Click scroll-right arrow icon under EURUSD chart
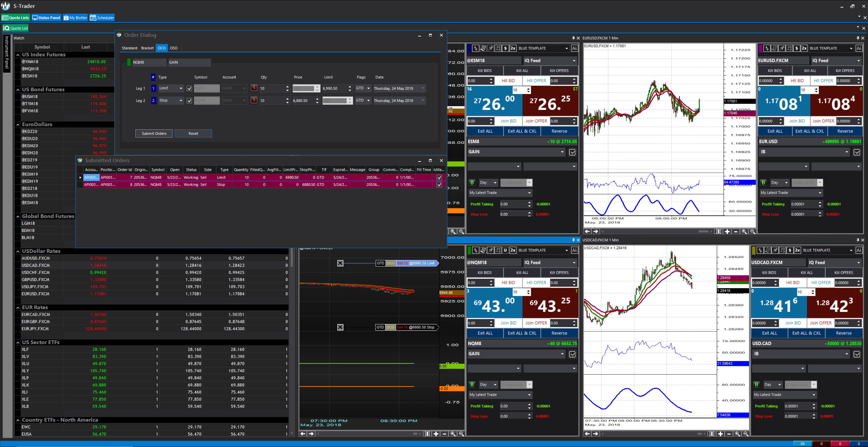The width and height of the screenshot is (868, 447). (x=596, y=232)
